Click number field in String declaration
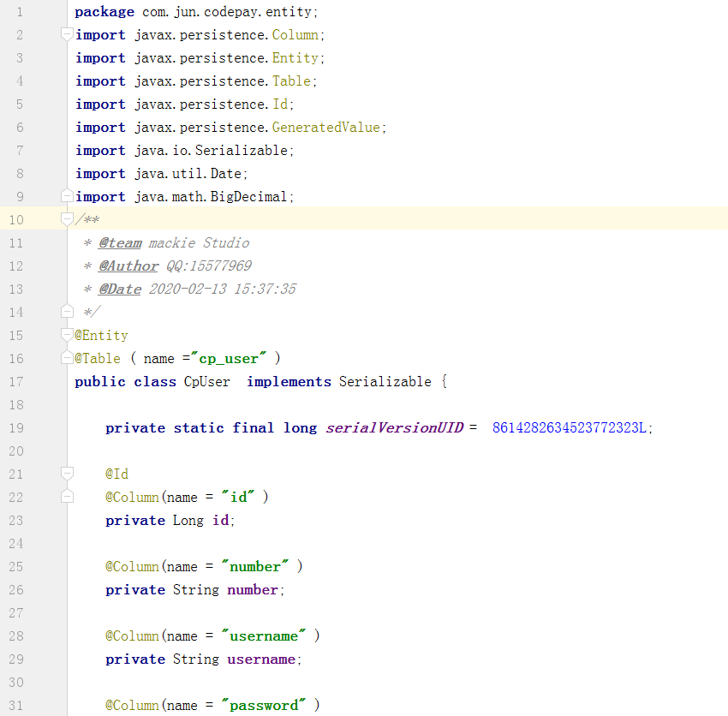 [x=253, y=590]
